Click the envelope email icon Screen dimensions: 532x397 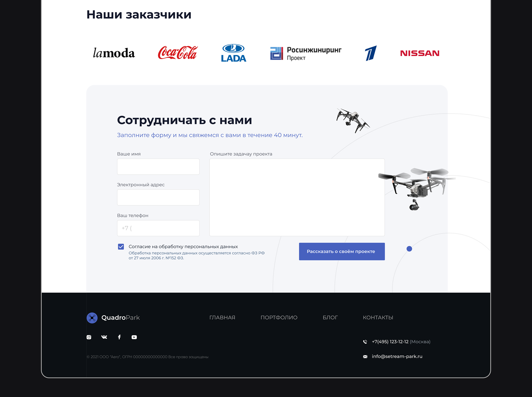(365, 357)
